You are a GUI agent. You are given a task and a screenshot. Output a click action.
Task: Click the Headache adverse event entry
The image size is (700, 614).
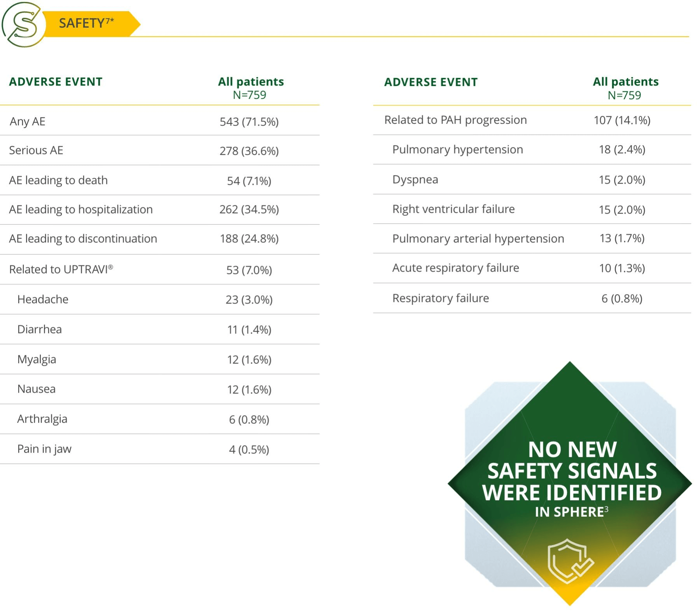pyautogui.click(x=43, y=299)
